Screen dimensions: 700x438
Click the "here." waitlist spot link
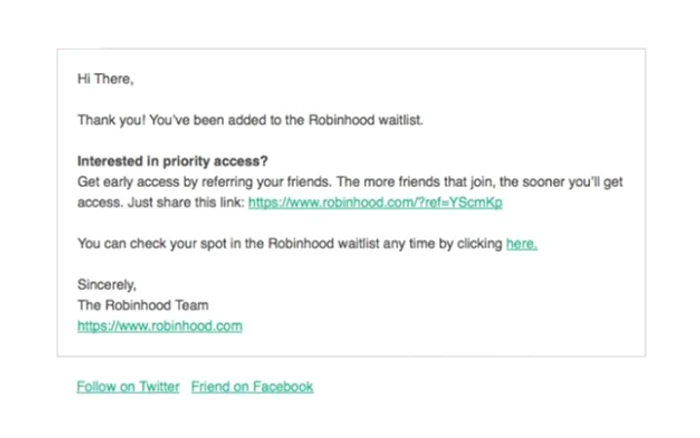521,244
